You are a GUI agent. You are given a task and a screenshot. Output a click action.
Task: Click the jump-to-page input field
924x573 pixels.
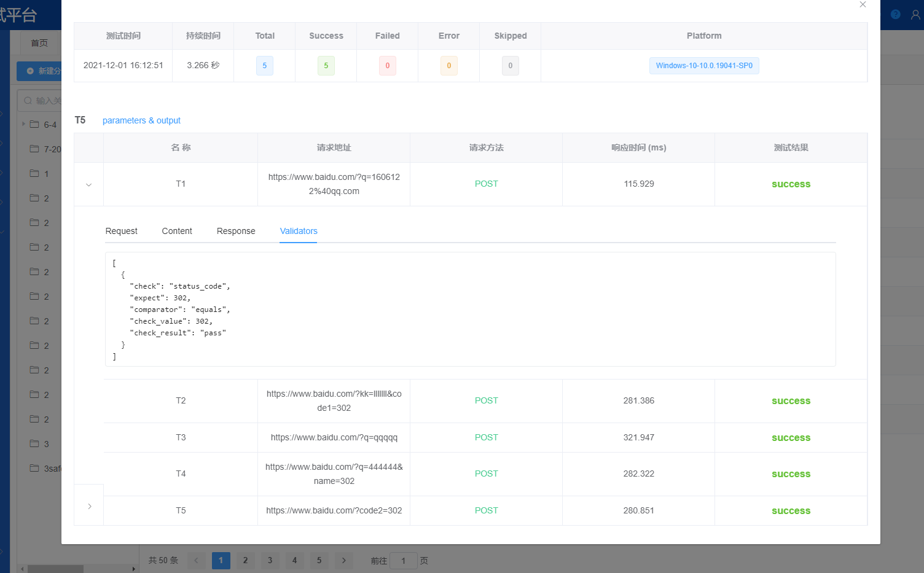click(404, 561)
